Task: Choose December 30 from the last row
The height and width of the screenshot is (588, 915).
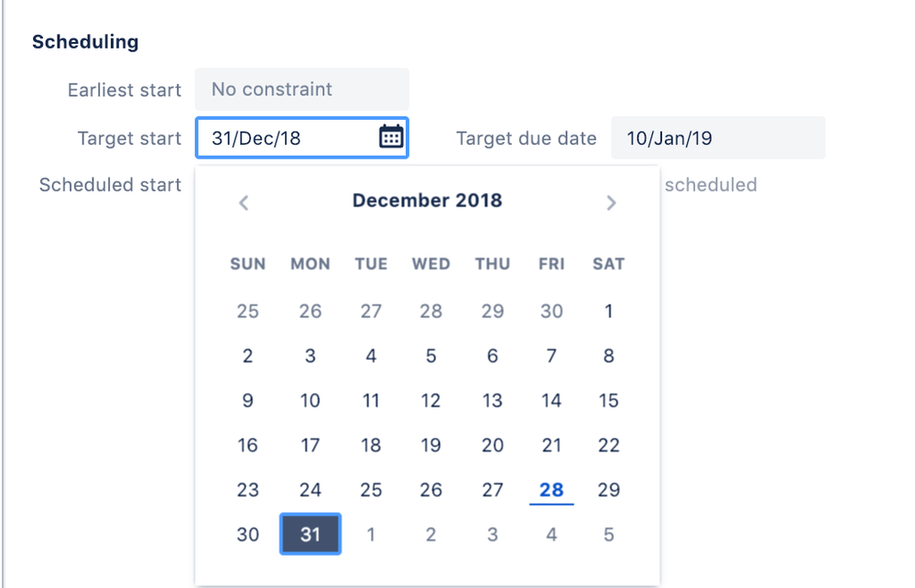Action: click(247, 534)
